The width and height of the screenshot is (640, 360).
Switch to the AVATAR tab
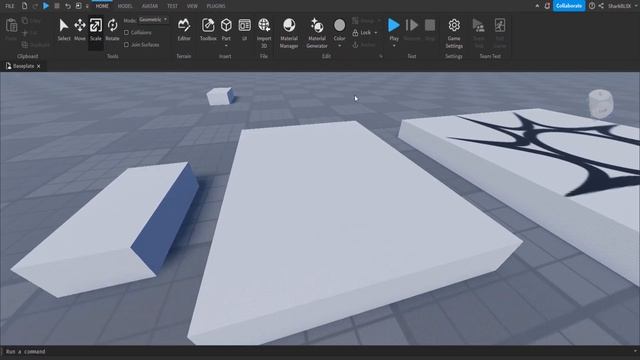click(x=149, y=6)
